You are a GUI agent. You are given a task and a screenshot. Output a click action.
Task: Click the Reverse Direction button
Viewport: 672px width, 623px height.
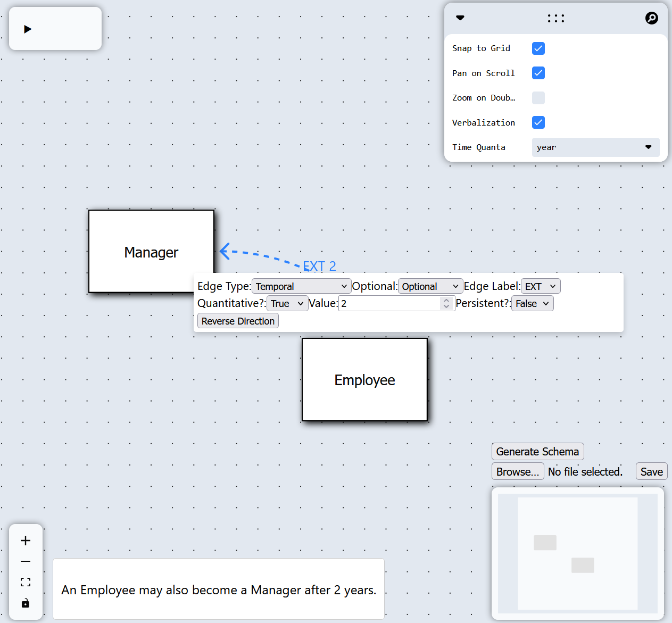click(238, 321)
